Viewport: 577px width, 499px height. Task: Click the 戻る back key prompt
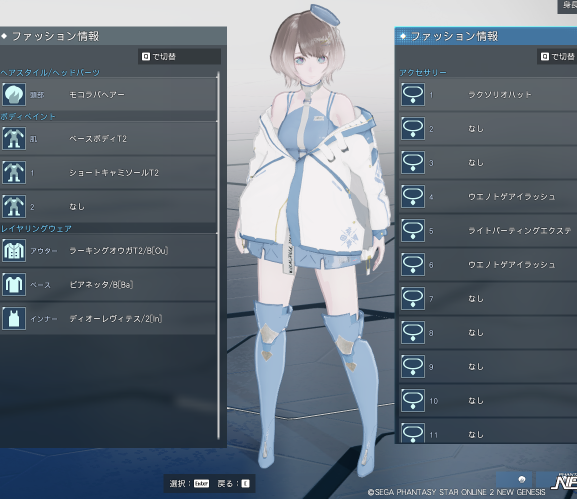(234, 484)
